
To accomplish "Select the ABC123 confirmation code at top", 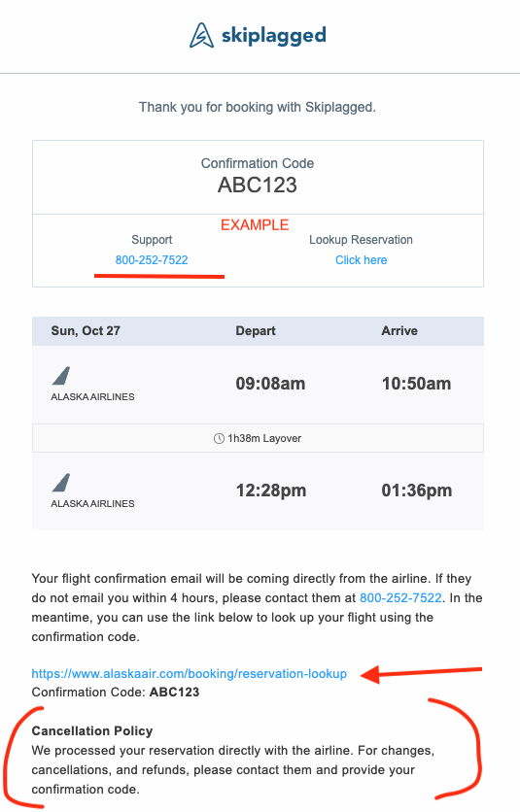I will coord(258,185).
